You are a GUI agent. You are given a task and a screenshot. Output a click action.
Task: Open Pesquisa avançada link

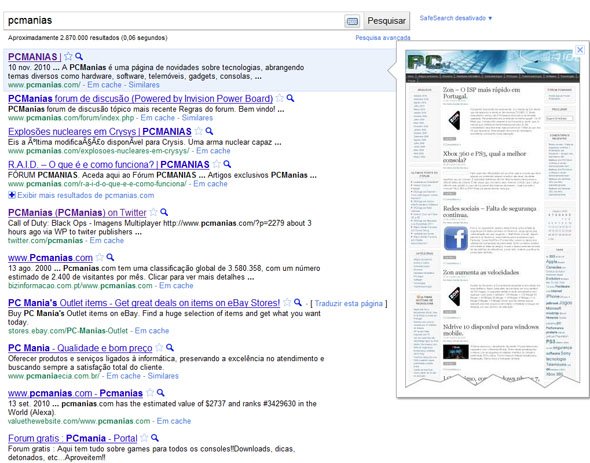(383, 38)
